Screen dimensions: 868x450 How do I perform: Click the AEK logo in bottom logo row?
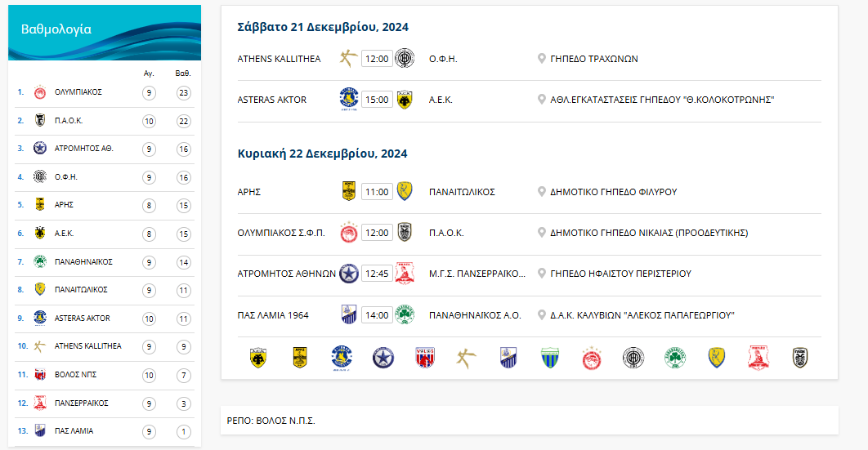(x=257, y=358)
